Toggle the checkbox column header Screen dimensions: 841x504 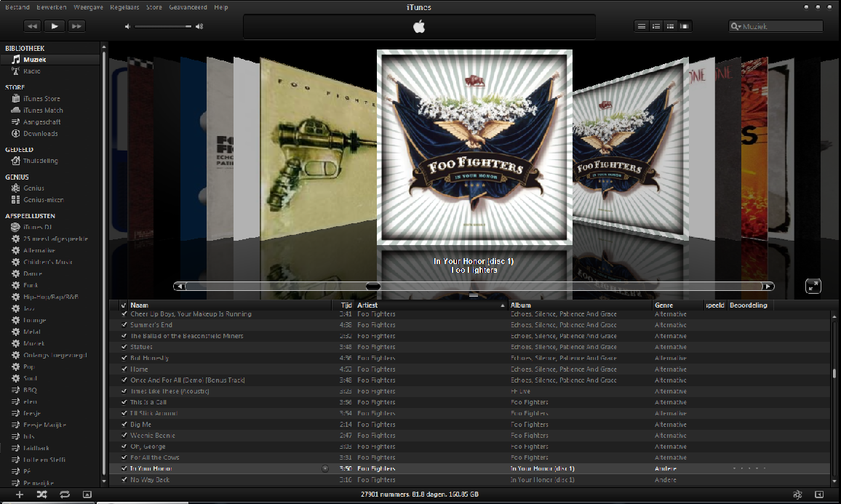[x=124, y=305]
